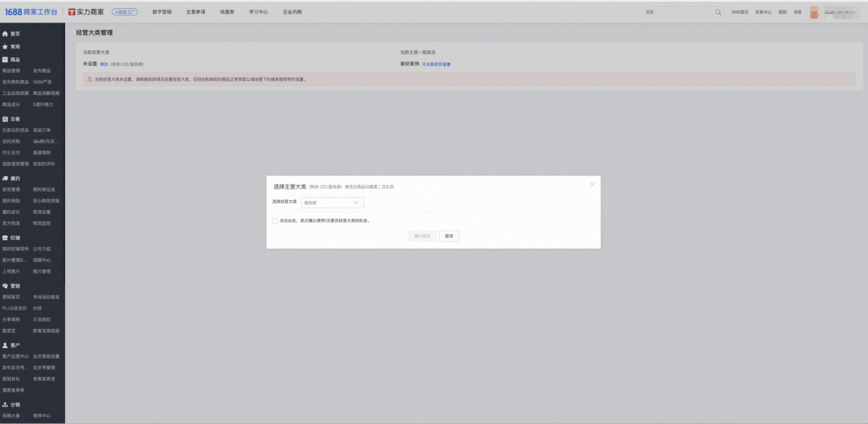
Task: Open 生意参谋 in the top navigation
Action: 196,12
